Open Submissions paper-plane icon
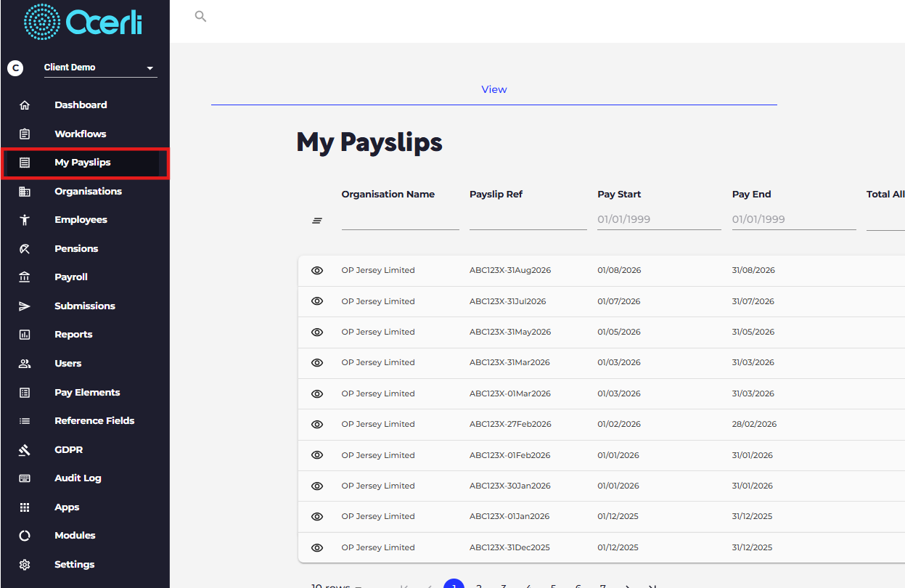 (x=25, y=306)
